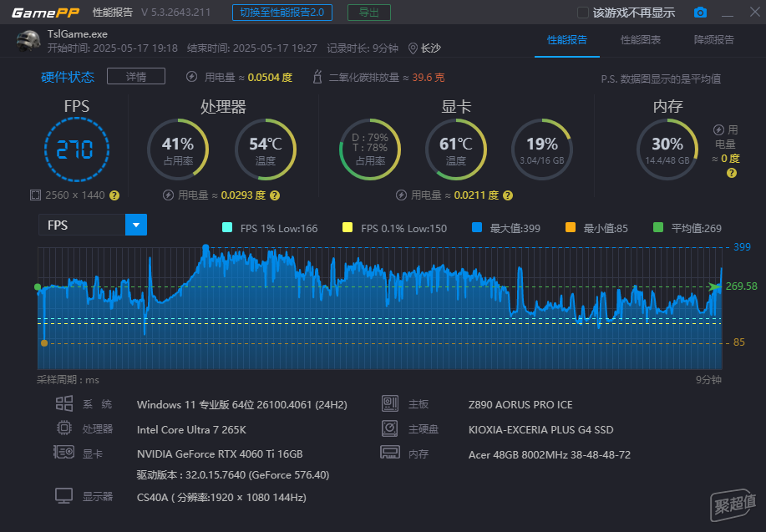Open hardware 详情 details button
Image resolution: width=766 pixels, height=532 pixels.
(136, 77)
